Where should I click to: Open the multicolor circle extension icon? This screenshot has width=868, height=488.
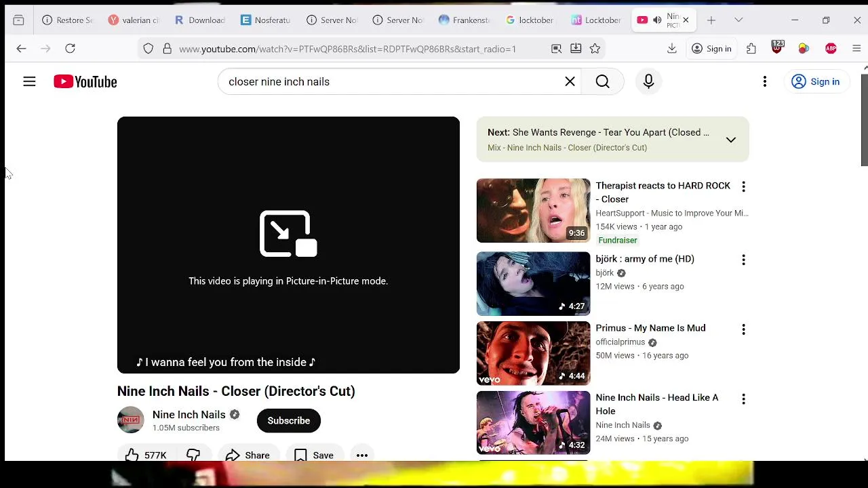tap(804, 48)
